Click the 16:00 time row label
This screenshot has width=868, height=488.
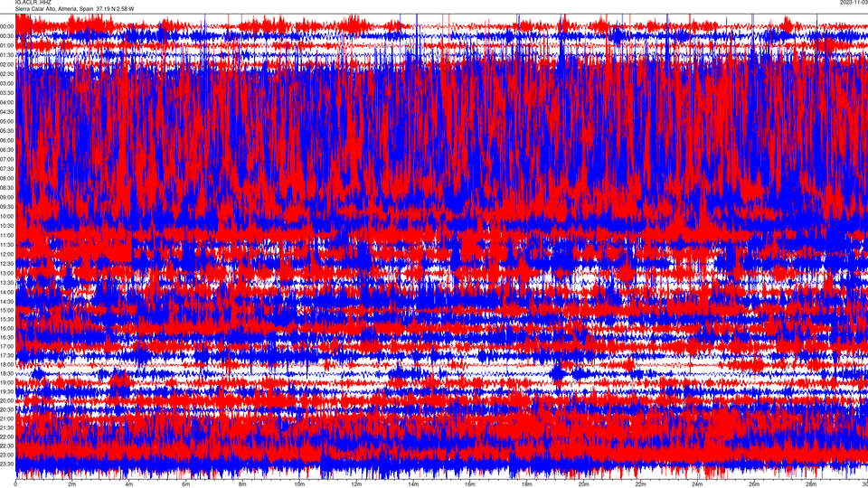coord(6,329)
